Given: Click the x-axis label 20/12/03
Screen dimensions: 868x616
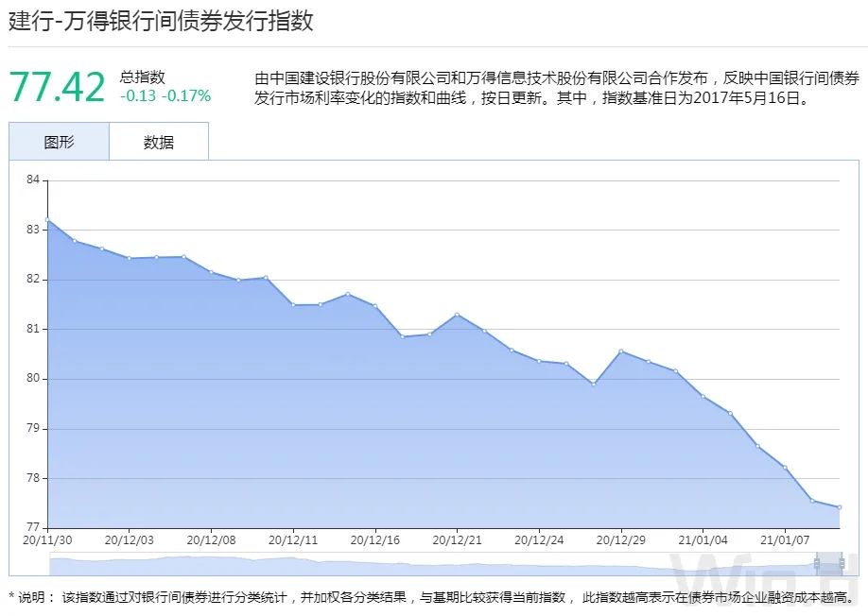Looking at the screenshot, I should click(129, 540).
